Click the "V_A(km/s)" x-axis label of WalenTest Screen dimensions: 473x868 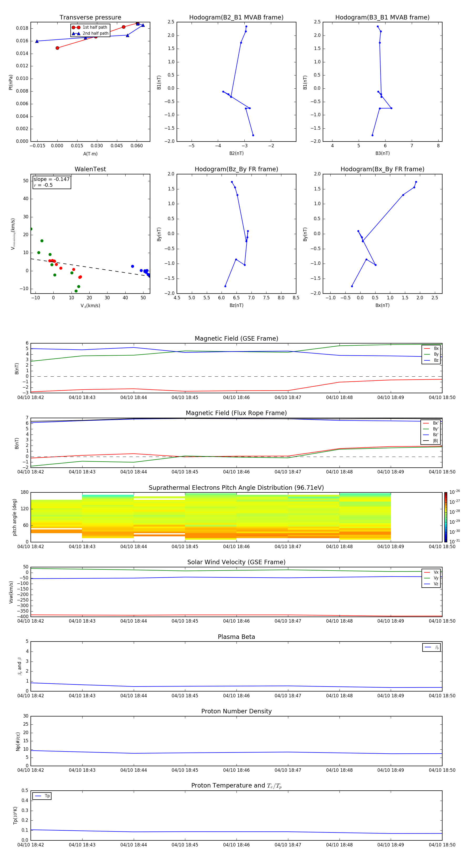pos(90,306)
